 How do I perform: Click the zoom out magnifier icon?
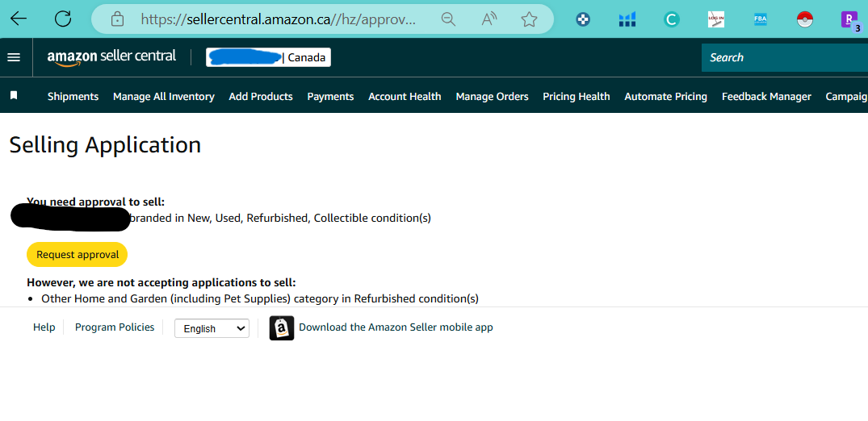click(448, 19)
